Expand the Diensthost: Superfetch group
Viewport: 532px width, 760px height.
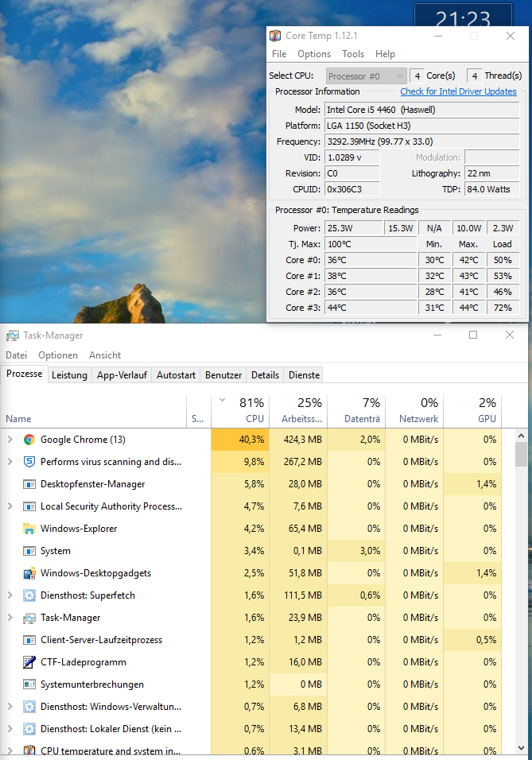(x=10, y=595)
